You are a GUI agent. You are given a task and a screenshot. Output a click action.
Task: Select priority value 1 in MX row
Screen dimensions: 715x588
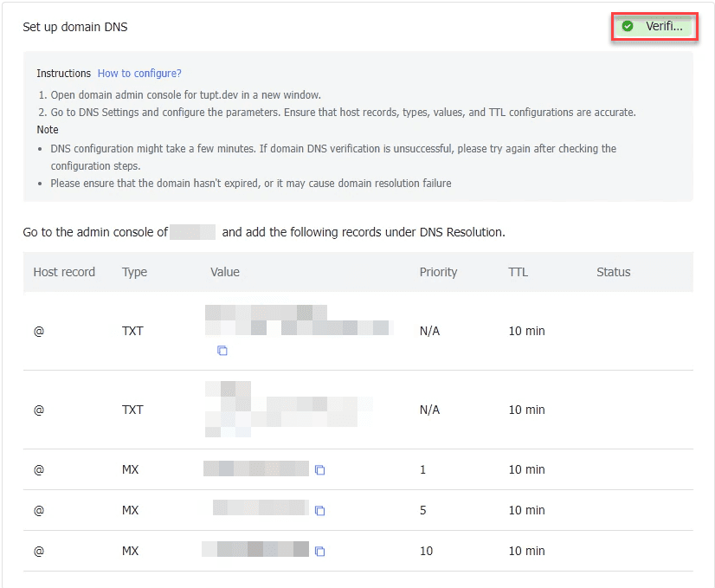[422, 470]
